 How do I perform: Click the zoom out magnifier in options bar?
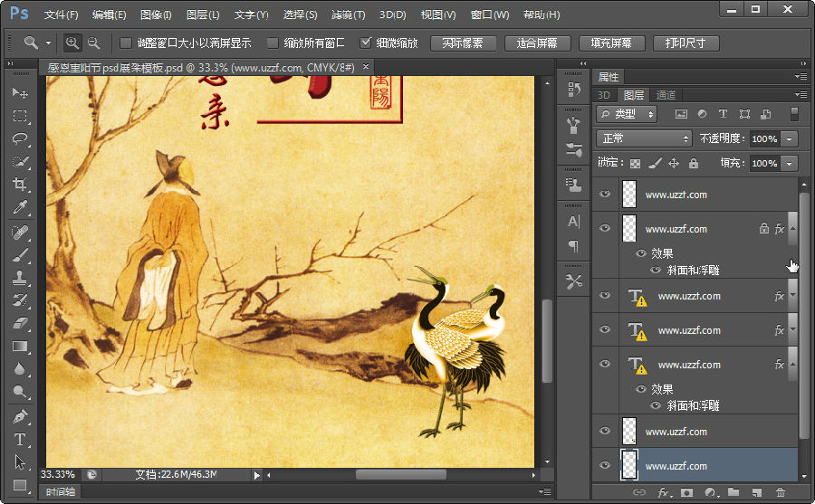pos(92,43)
